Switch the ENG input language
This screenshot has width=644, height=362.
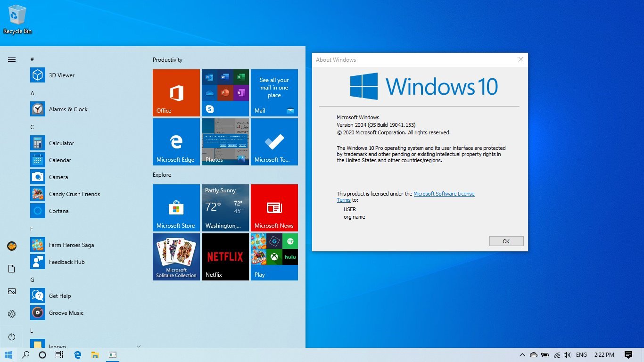point(581,355)
